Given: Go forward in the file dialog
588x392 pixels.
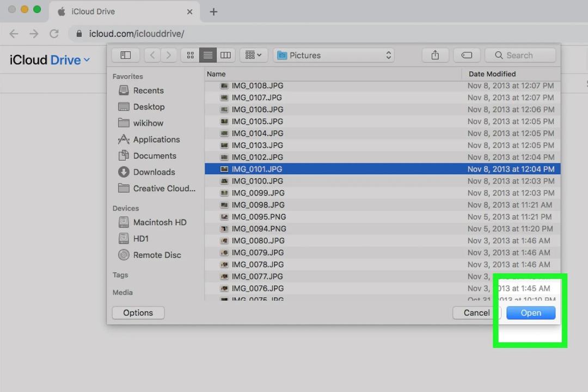Looking at the screenshot, I should click(x=169, y=55).
